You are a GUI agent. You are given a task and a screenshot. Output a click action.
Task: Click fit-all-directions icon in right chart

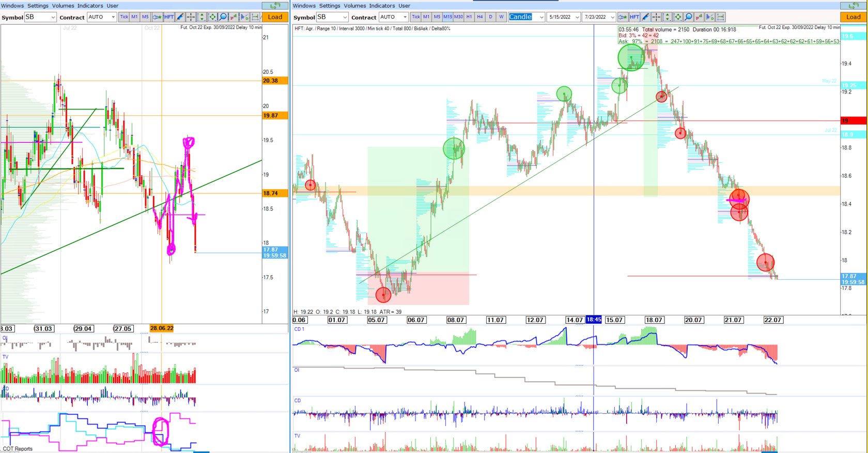678,17
